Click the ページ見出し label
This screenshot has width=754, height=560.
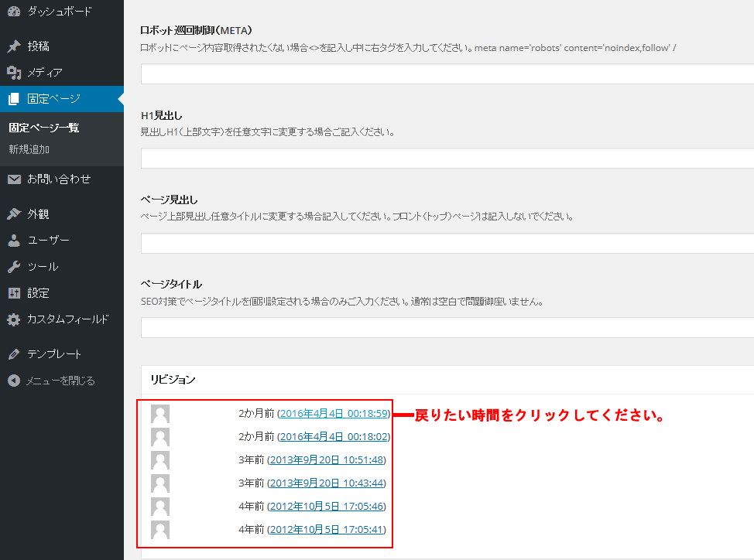click(170, 200)
